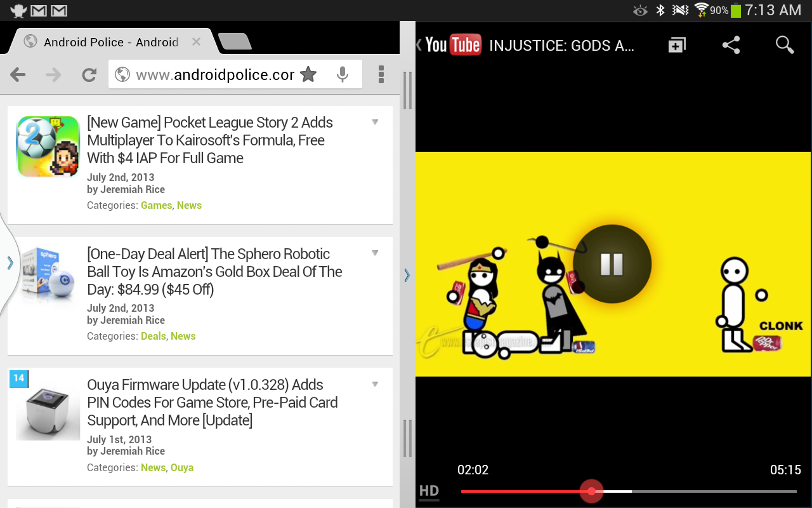Close the Android Police tab

coord(196,42)
